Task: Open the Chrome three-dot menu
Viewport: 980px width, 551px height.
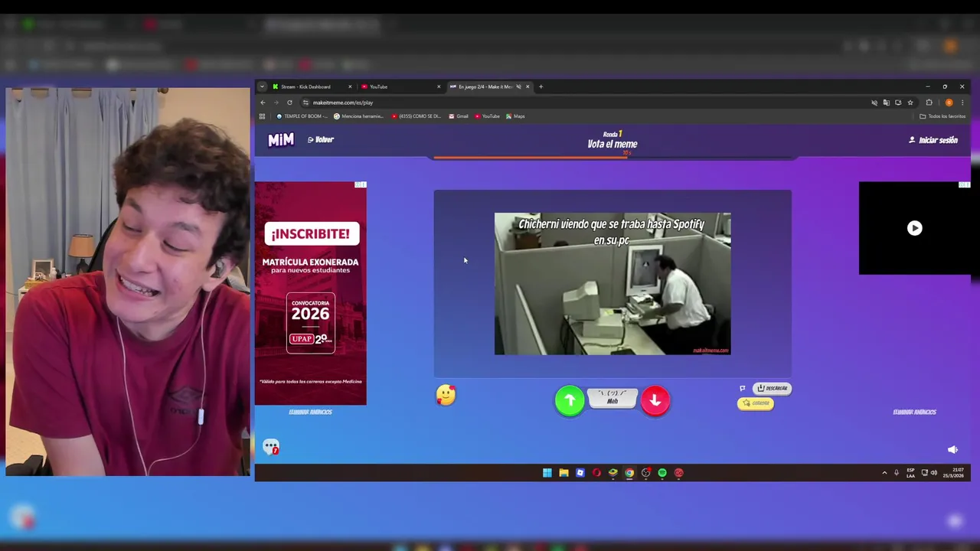Action: [962, 103]
